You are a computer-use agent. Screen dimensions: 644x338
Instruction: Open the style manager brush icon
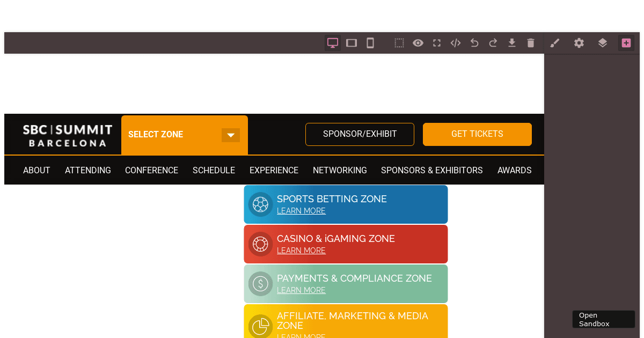click(555, 43)
